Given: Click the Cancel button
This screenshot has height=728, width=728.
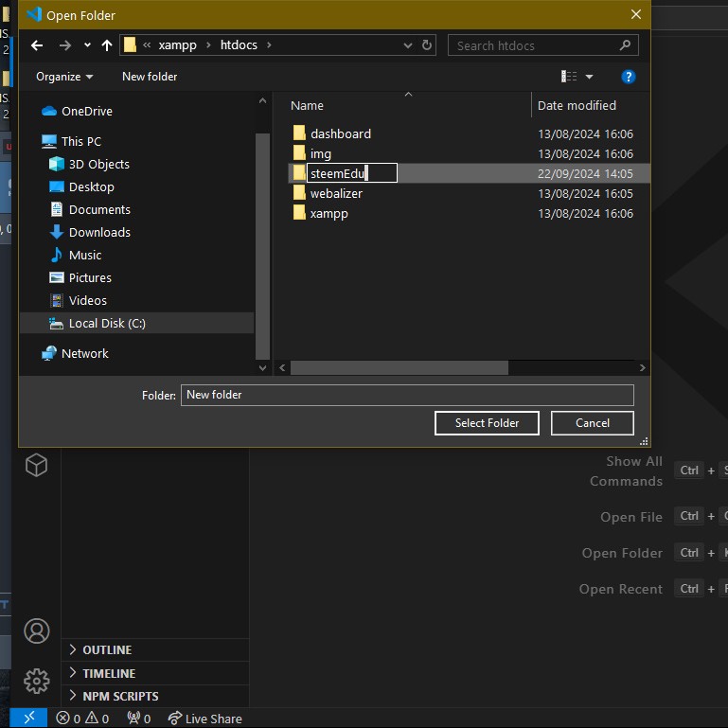Looking at the screenshot, I should click(592, 423).
